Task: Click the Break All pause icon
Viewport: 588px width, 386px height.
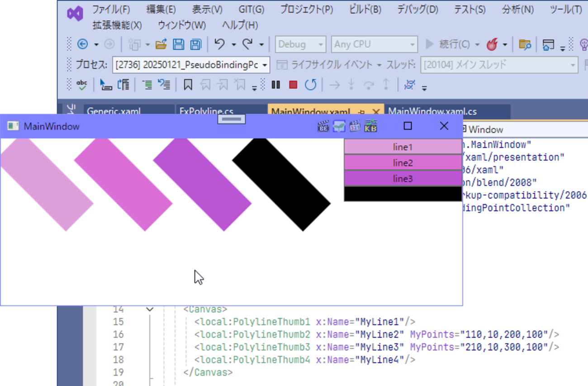Action: [x=276, y=85]
